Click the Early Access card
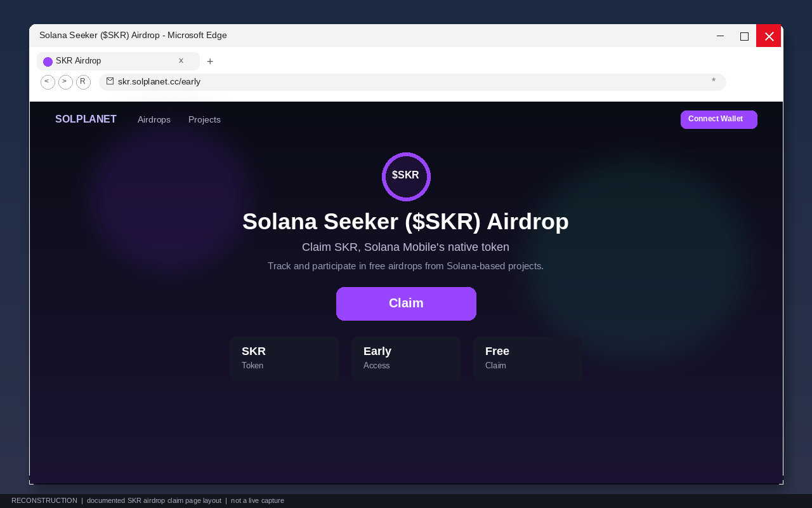This screenshot has width=812, height=508. (x=406, y=359)
